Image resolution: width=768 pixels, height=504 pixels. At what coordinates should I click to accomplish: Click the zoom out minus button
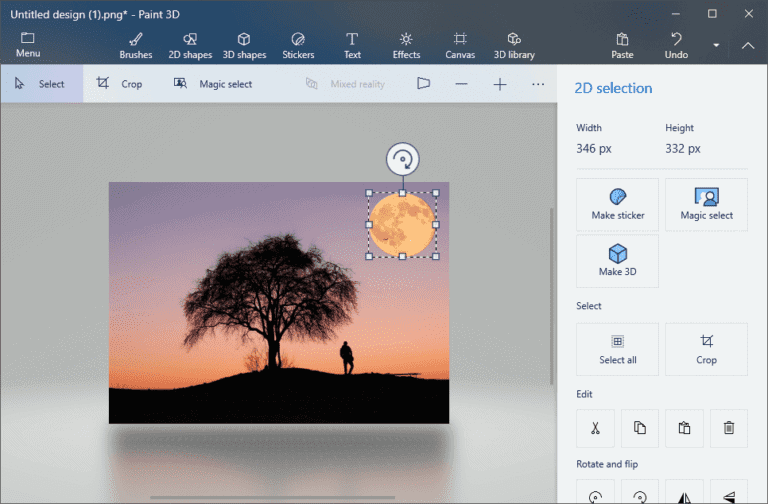(461, 84)
